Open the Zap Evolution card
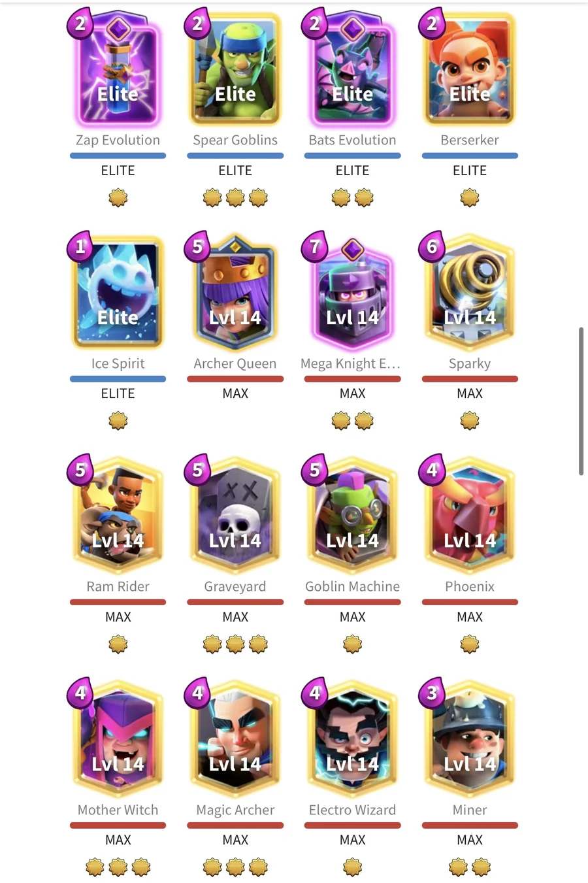The height and width of the screenshot is (883, 588). click(118, 72)
